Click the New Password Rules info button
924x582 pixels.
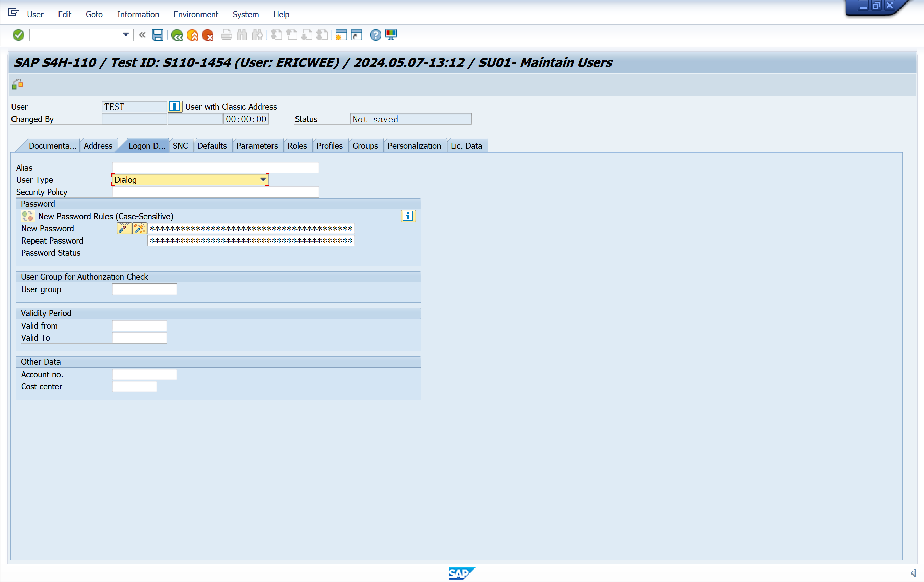pyautogui.click(x=408, y=216)
